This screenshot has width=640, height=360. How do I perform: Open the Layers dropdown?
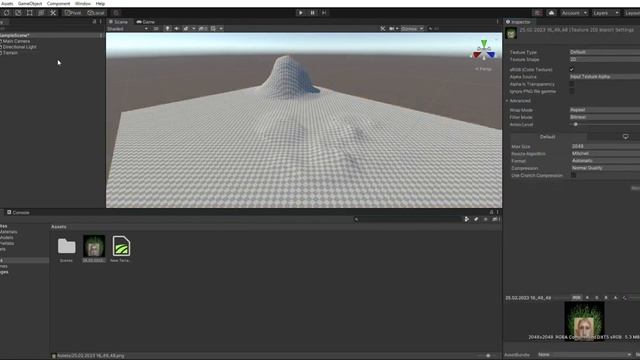[x=606, y=13]
